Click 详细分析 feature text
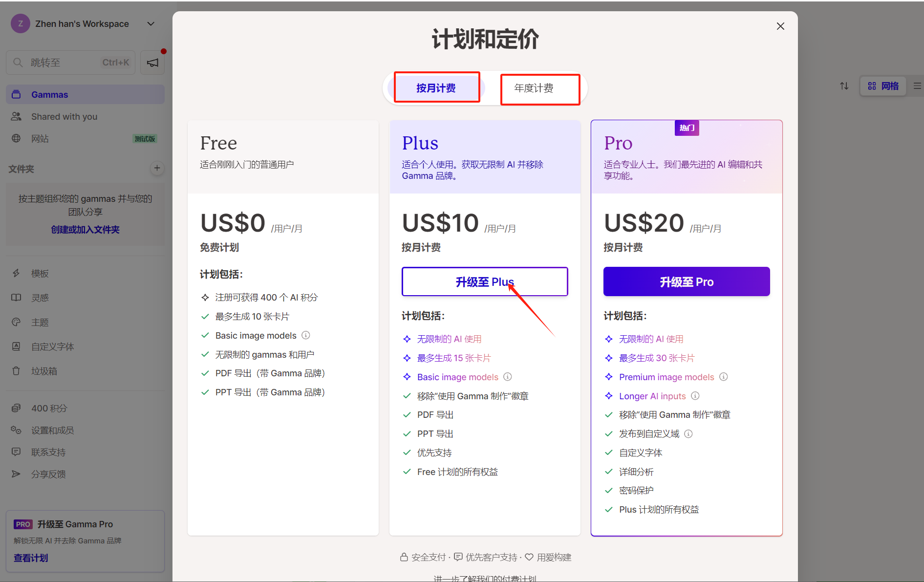The width and height of the screenshot is (924, 582). (x=636, y=472)
